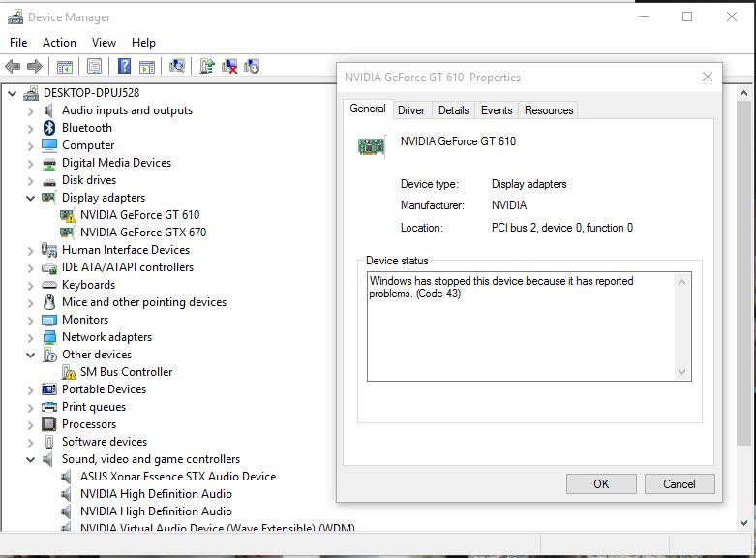Expand IDE ATA/ATAPI controllers
The width and height of the screenshot is (756, 558).
[x=30, y=268]
